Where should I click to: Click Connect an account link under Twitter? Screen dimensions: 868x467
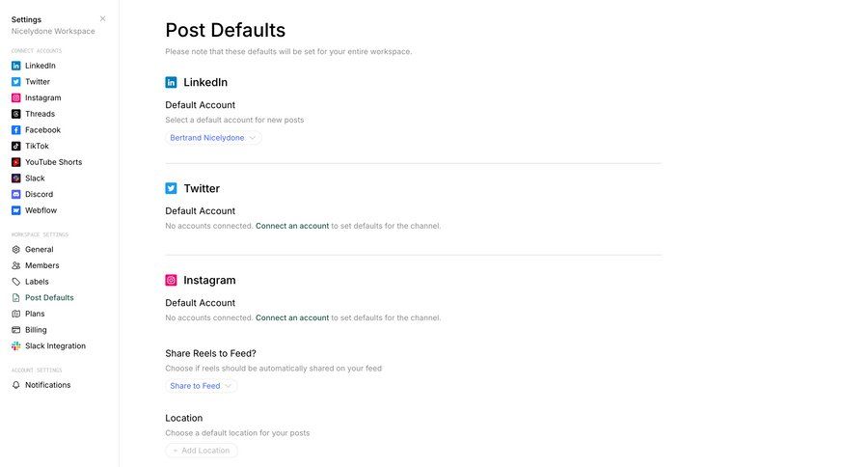[x=292, y=226]
